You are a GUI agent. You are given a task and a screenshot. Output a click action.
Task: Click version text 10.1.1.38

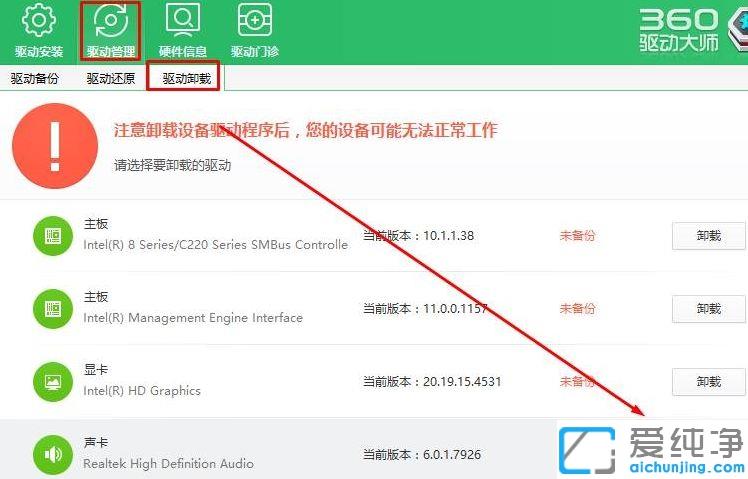pyautogui.click(x=448, y=236)
